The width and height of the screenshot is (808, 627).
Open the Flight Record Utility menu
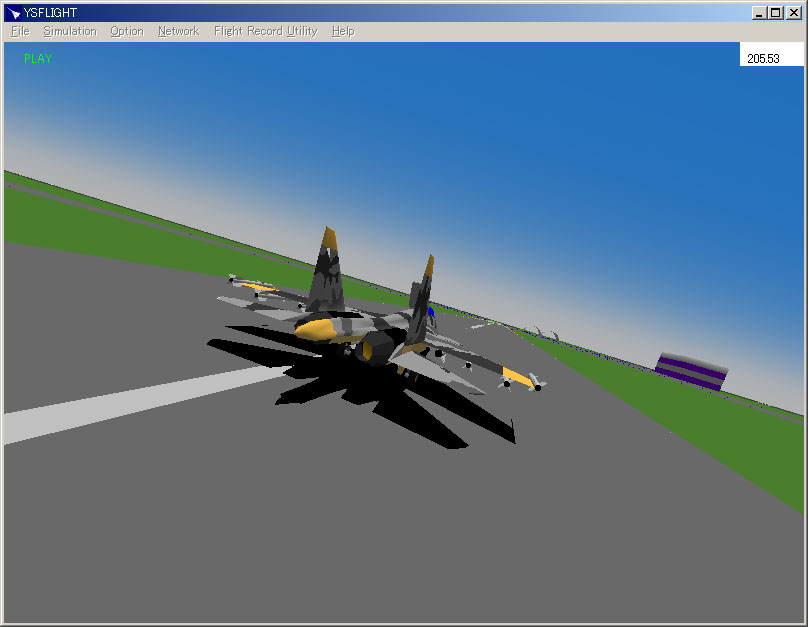tap(265, 31)
